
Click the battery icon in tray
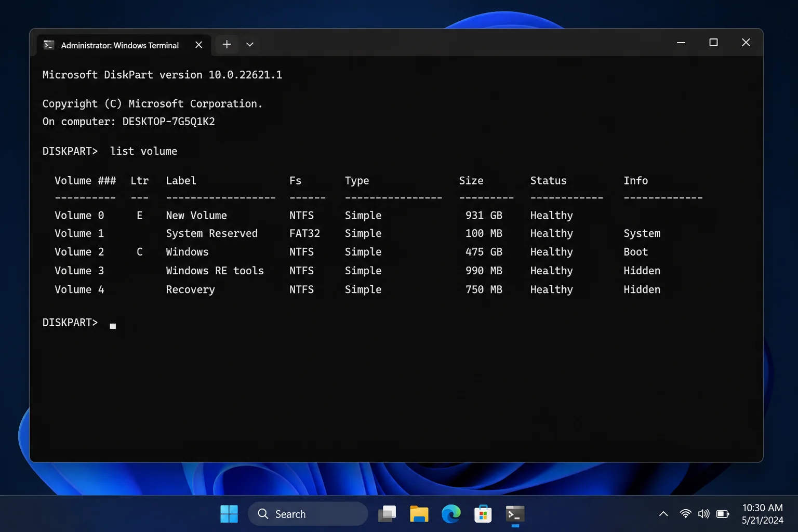click(723, 514)
